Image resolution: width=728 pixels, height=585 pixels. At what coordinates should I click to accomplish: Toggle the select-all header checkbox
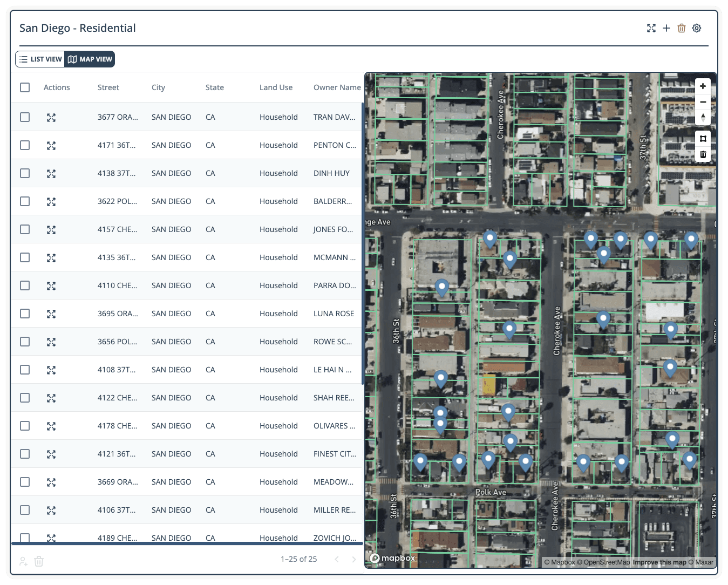click(x=25, y=87)
